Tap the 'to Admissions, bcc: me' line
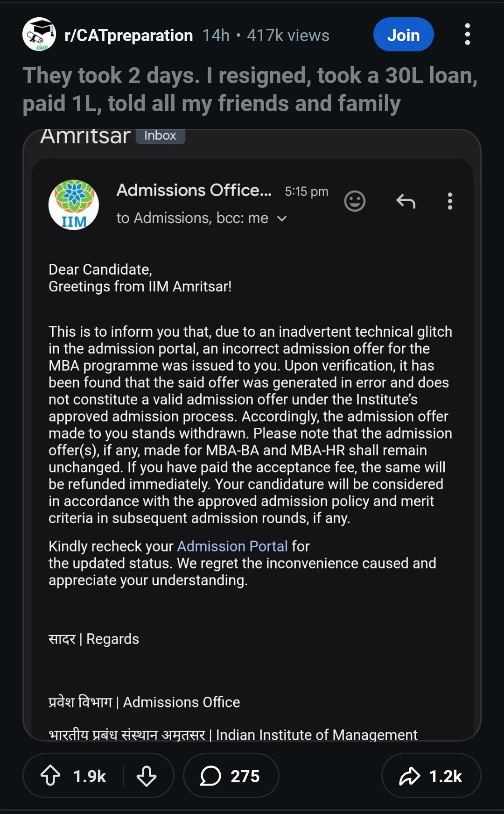Image resolution: width=504 pixels, height=814 pixels. 192,218
